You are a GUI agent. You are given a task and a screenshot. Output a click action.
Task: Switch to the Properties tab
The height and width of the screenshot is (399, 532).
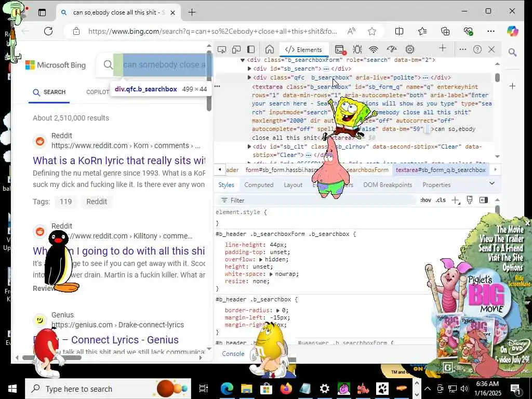point(436,185)
